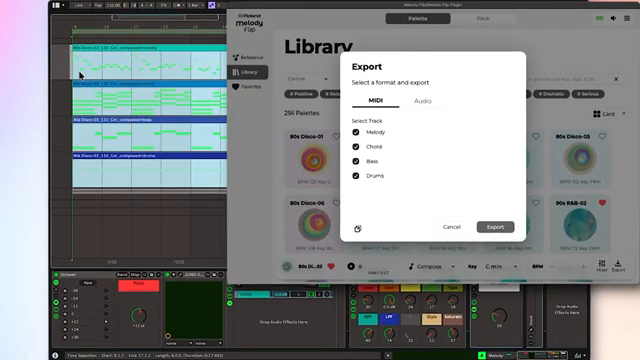Decrease BPM with the minus button

click(552, 267)
